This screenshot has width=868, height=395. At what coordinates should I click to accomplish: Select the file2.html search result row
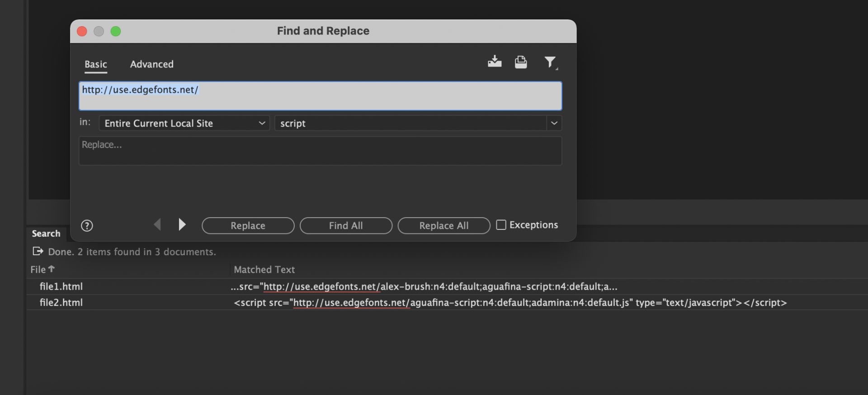[61, 303]
